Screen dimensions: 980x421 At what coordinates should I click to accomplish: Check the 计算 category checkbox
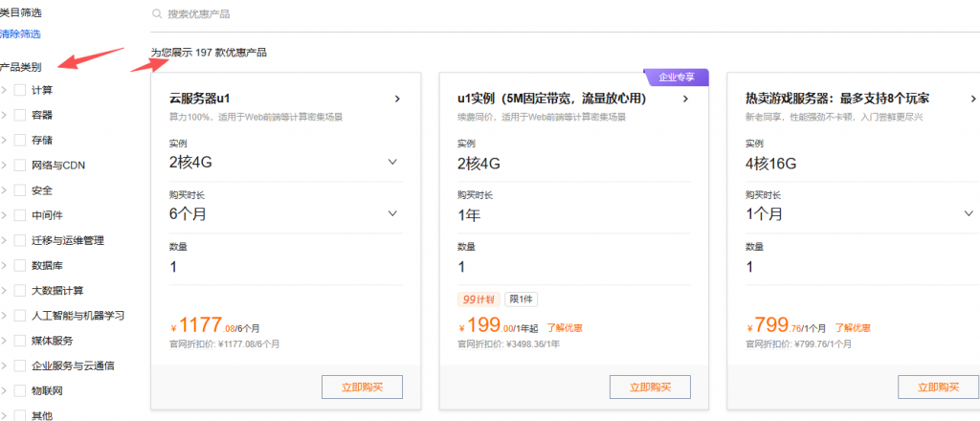[x=20, y=90]
